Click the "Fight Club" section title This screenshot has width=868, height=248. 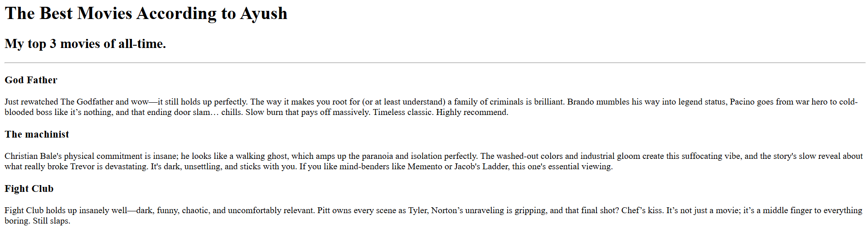[29, 189]
